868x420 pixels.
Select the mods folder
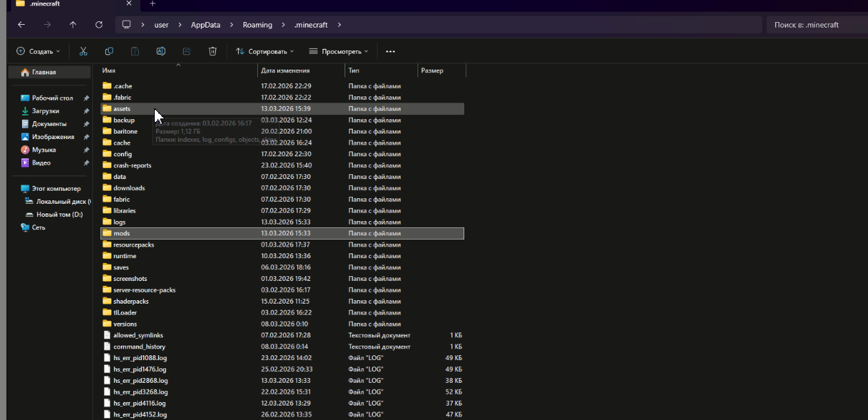pyautogui.click(x=122, y=233)
